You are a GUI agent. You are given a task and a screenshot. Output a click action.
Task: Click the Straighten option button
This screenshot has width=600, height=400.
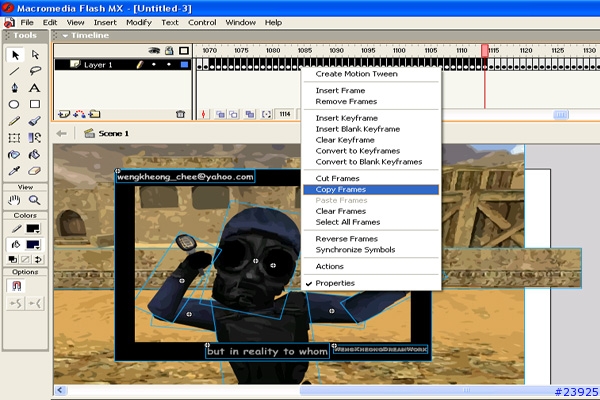click(x=35, y=304)
